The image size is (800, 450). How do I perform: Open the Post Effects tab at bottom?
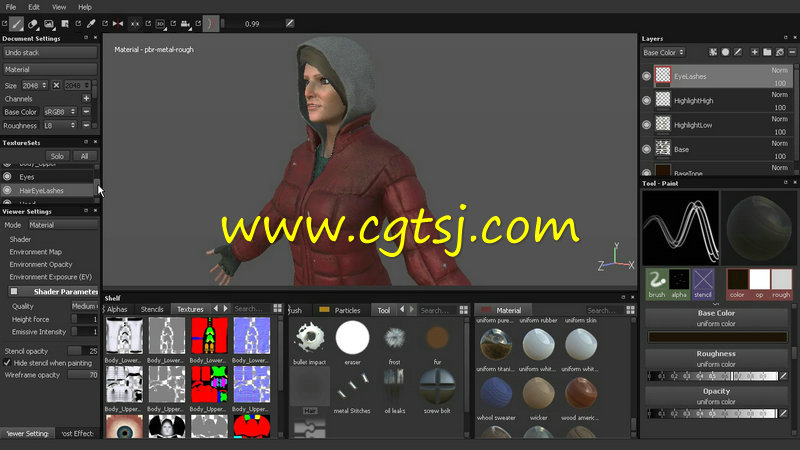(x=78, y=433)
